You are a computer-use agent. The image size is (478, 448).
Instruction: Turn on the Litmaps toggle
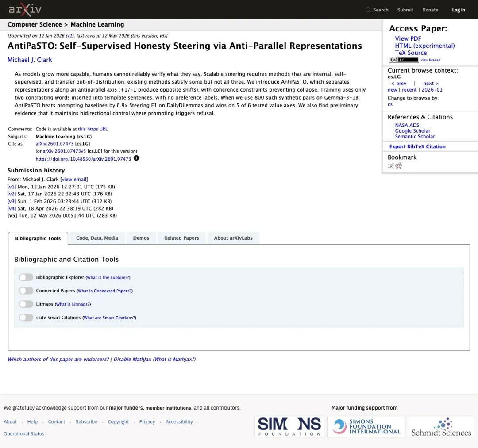point(26,304)
